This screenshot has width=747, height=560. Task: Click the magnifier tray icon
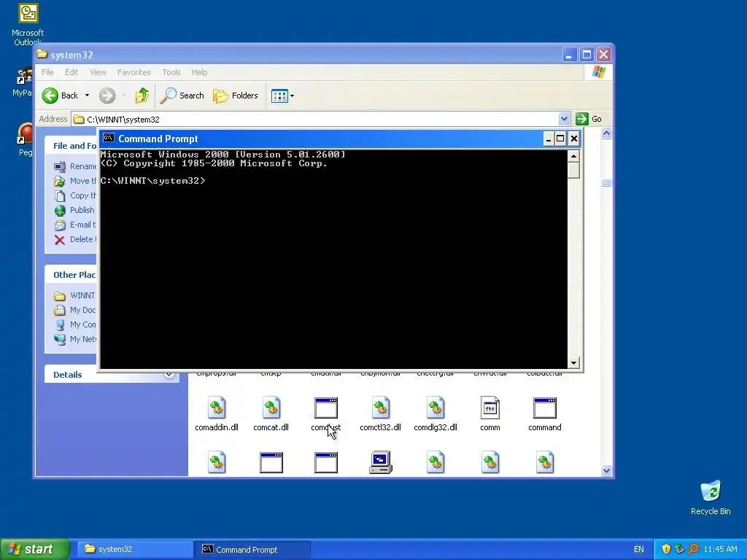pos(693,549)
